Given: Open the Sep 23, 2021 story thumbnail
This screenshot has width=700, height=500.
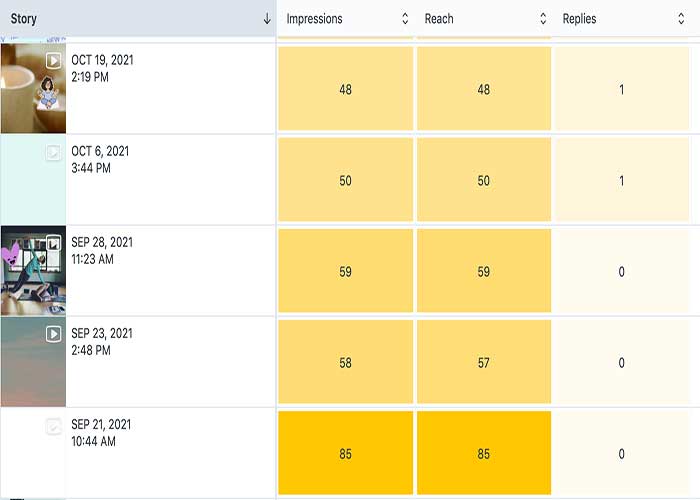Looking at the screenshot, I should pyautogui.click(x=33, y=362).
